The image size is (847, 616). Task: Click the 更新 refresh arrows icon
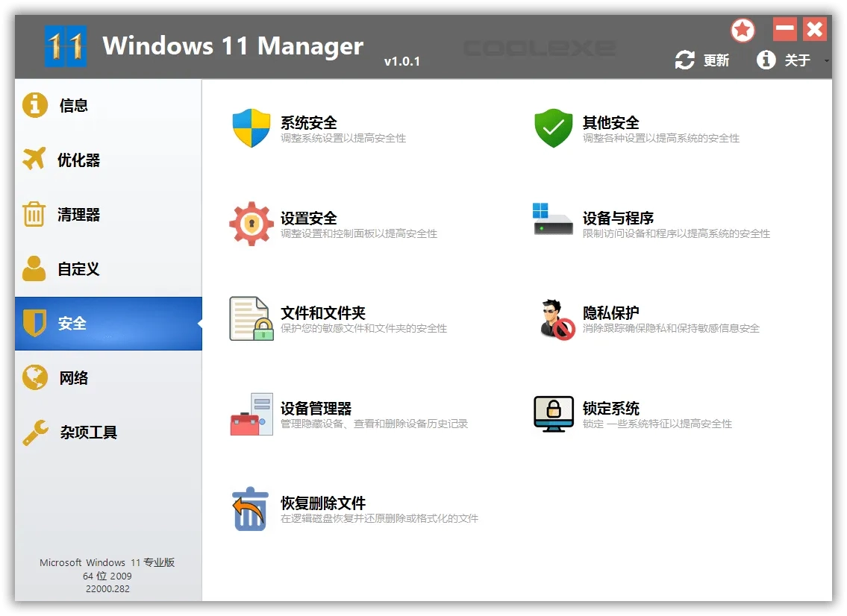(684, 60)
